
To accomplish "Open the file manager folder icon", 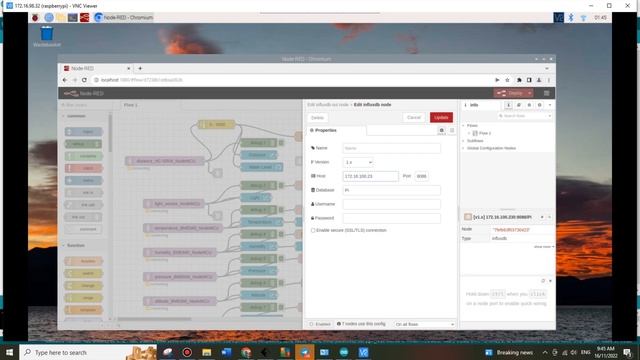I will point(61,18).
